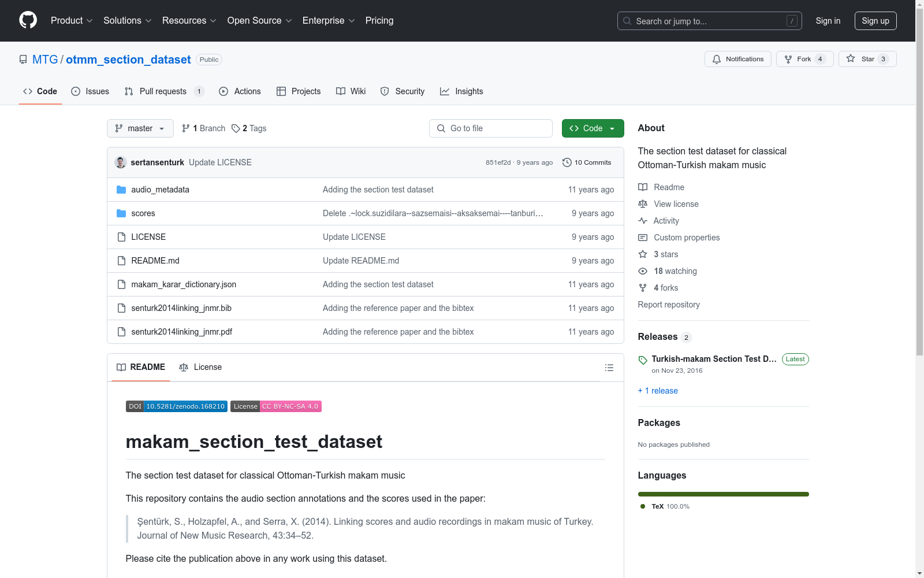
Task: Click the CC BY-NC-SA 4.0 license badge
Action: pyautogui.click(x=276, y=406)
